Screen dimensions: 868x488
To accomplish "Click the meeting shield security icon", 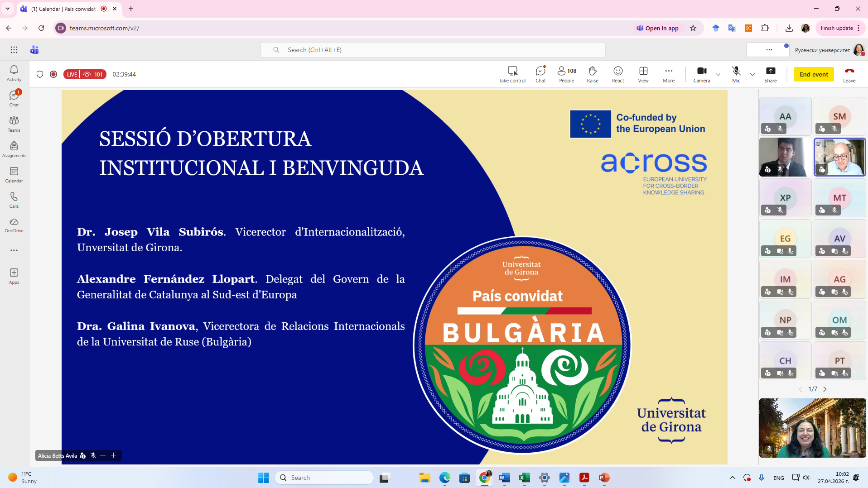I will (40, 74).
